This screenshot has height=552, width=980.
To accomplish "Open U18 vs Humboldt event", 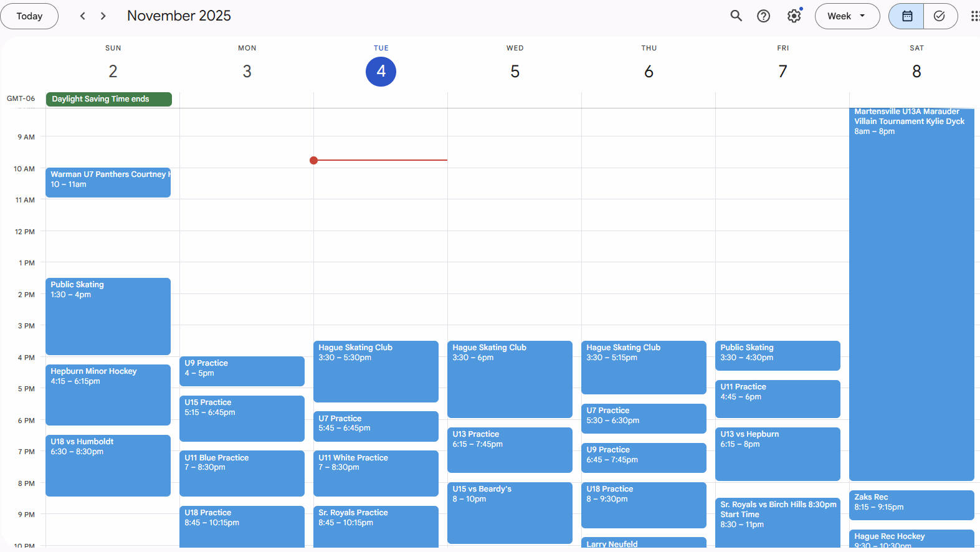I will [108, 465].
